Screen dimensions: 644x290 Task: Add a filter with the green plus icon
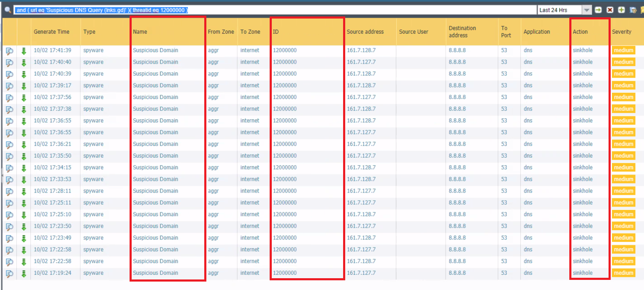tap(621, 10)
